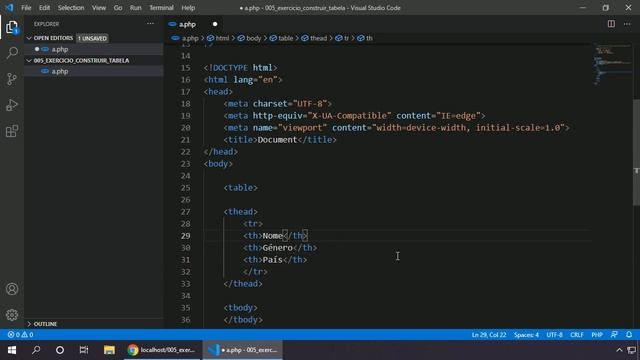Open Cortana circle icon on taskbar

point(60,350)
